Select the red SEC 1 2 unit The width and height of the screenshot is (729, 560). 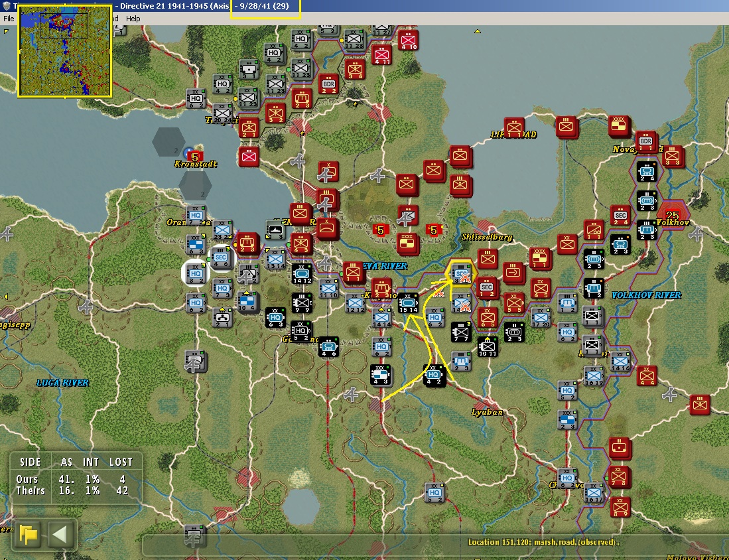(487, 287)
